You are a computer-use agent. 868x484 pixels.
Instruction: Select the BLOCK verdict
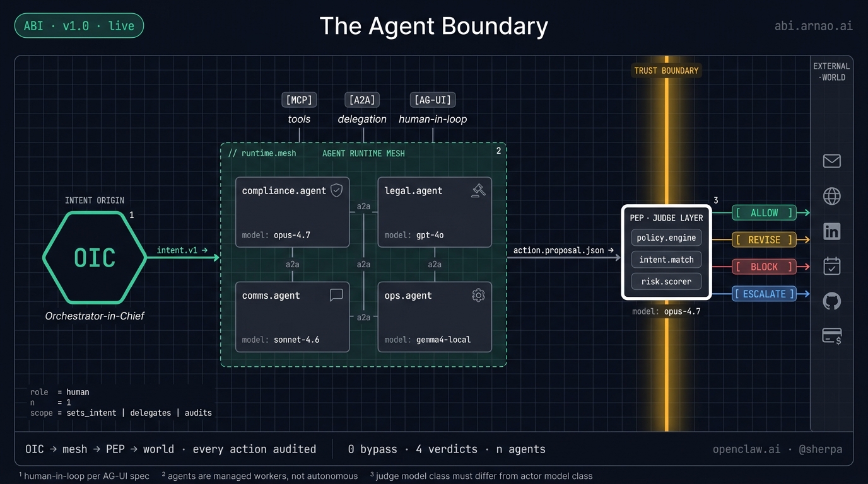tap(764, 267)
